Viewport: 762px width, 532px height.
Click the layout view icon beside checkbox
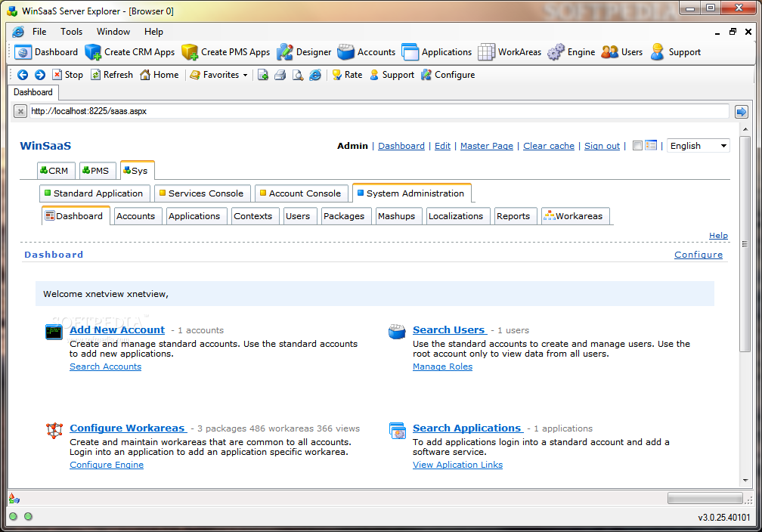[651, 146]
